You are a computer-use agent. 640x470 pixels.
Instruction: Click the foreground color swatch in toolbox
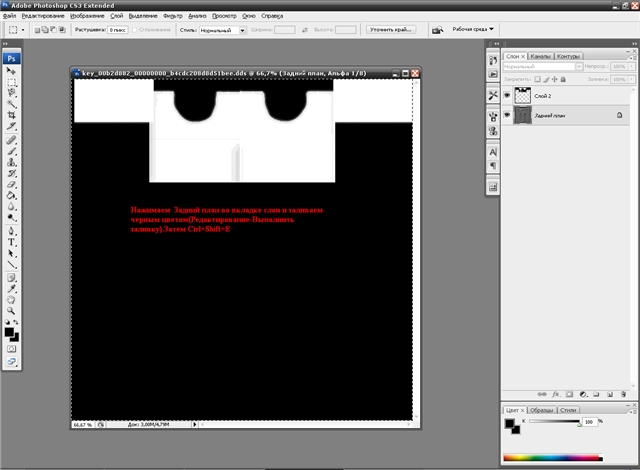[x=8, y=329]
